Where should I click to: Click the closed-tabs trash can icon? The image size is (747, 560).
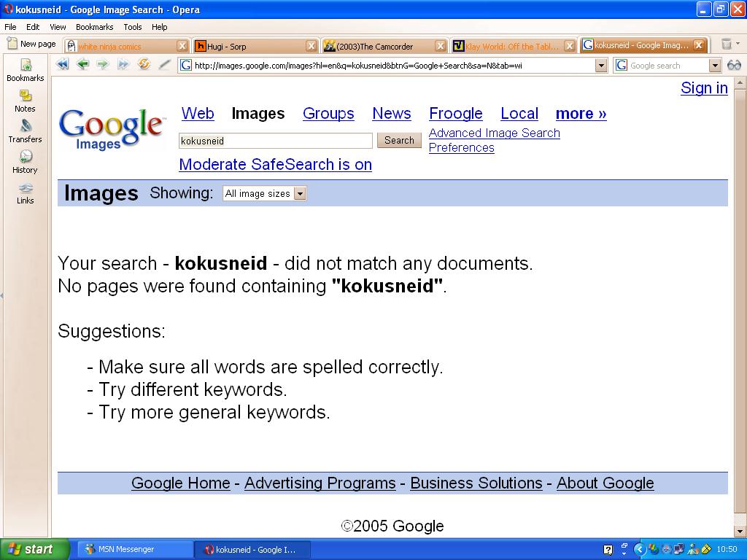(x=726, y=44)
